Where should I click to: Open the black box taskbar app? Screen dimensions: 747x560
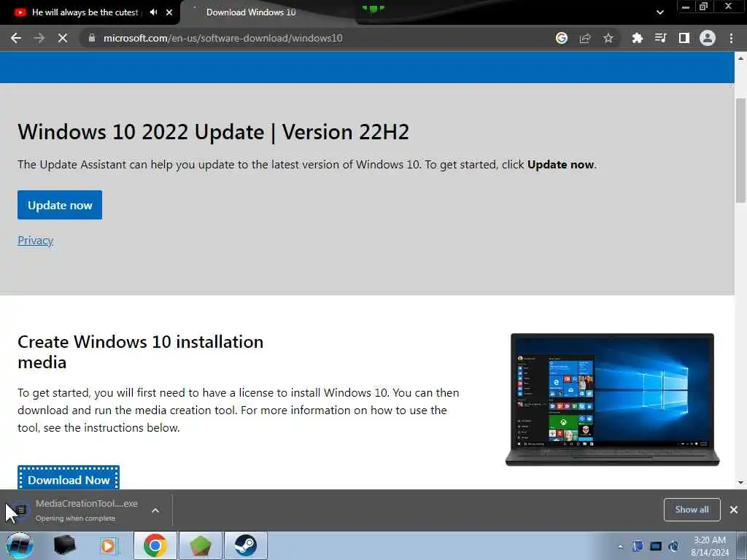coord(64,545)
